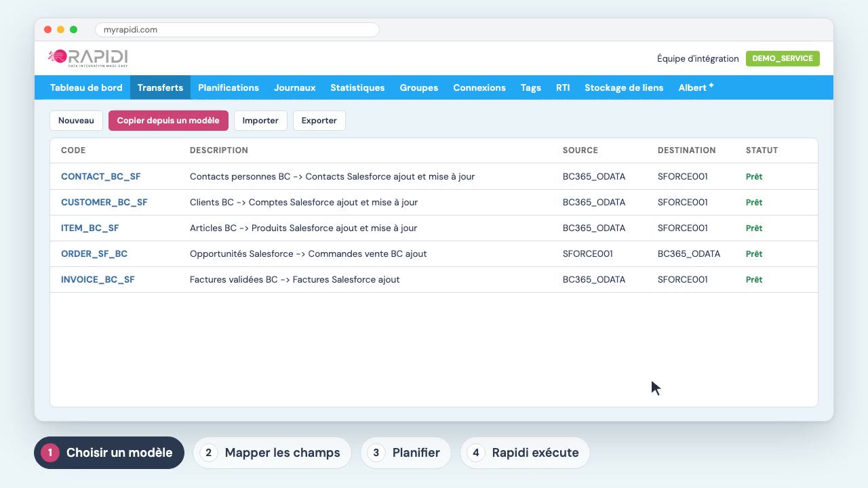868x488 pixels.
Task: Open the ITEM_BC_SF transfer
Action: [90, 228]
